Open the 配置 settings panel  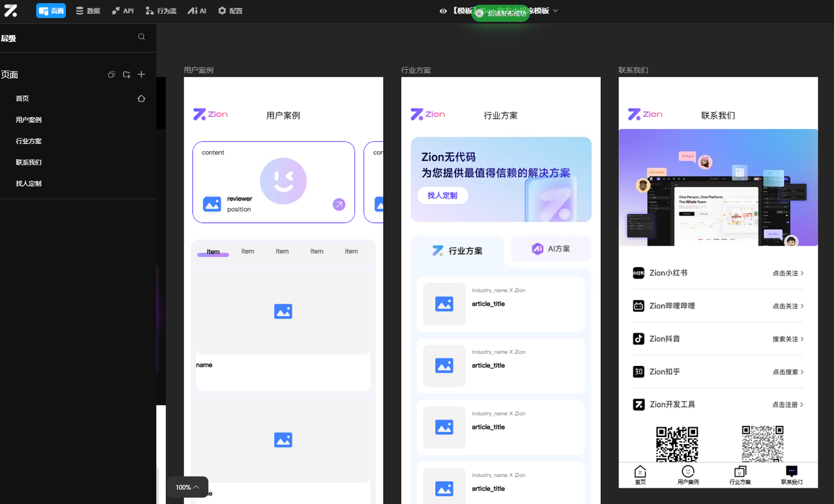pyautogui.click(x=229, y=10)
